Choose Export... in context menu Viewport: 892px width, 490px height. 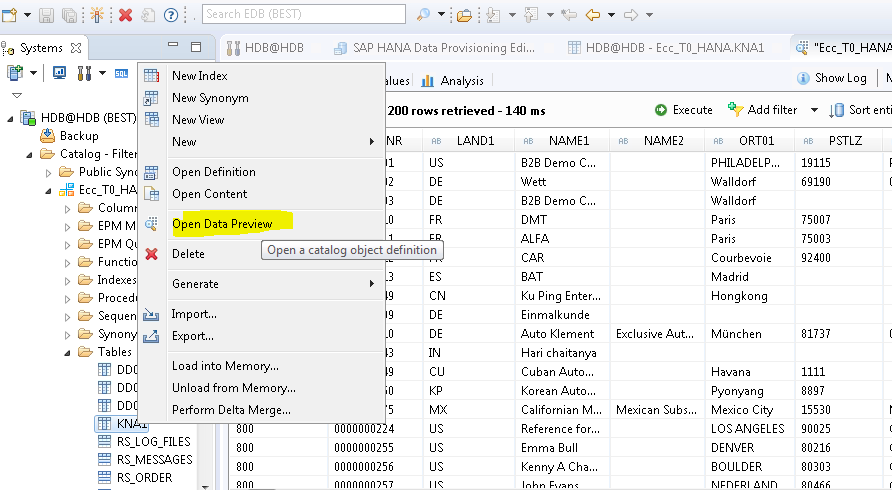click(262, 336)
